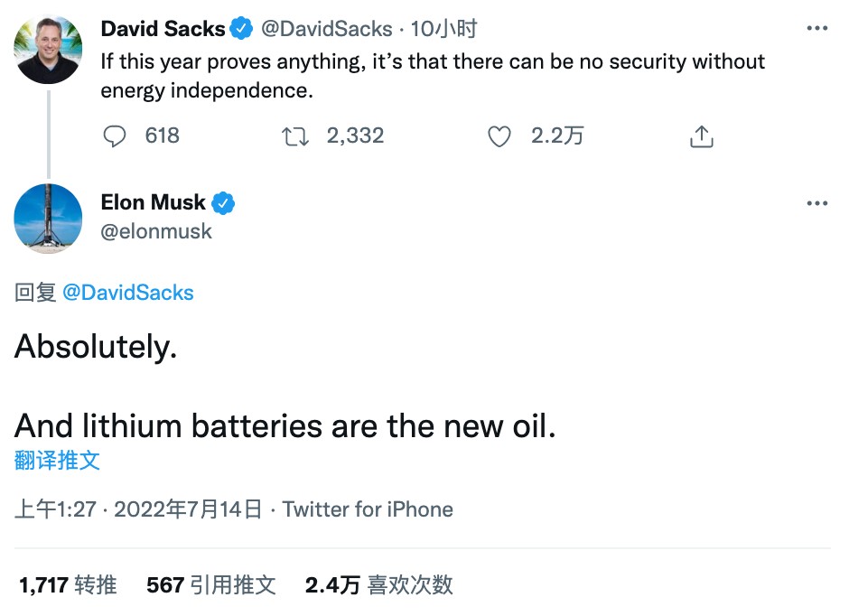Retweet David Sacks' tweet

pos(294,136)
